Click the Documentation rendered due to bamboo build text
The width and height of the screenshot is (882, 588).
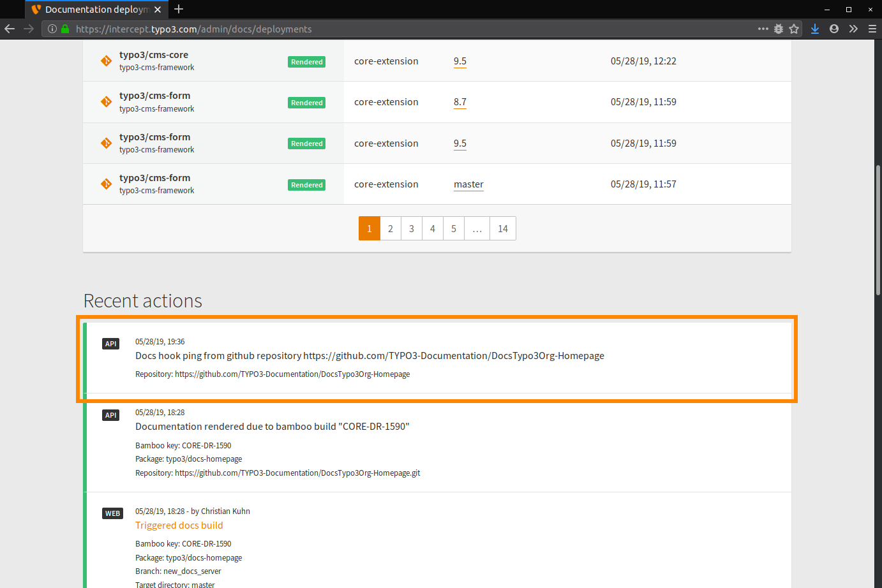click(273, 427)
